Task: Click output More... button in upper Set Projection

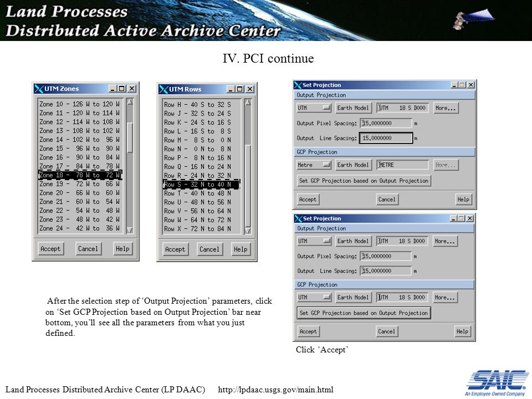Action: click(x=446, y=108)
